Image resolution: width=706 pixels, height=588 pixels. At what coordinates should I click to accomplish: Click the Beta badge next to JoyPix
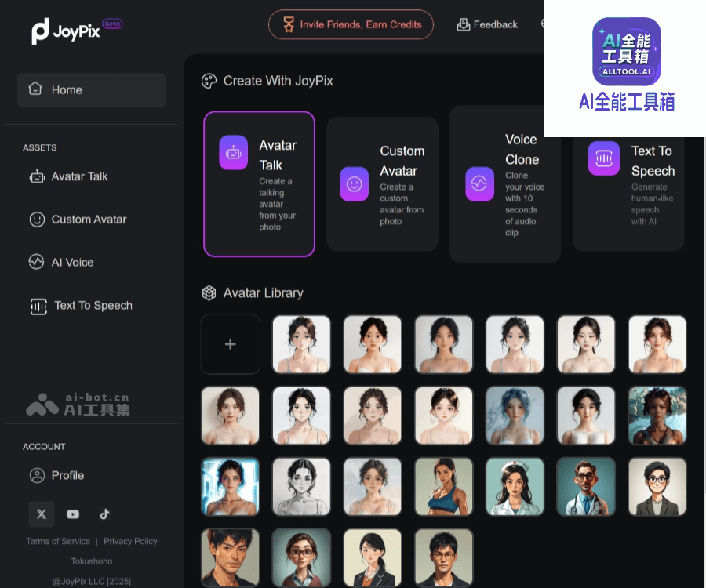(112, 24)
